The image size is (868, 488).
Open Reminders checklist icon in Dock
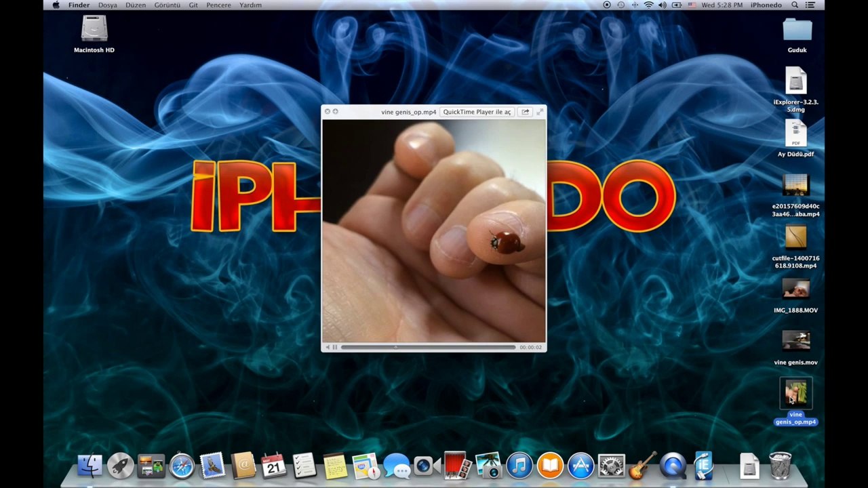[x=304, y=466]
